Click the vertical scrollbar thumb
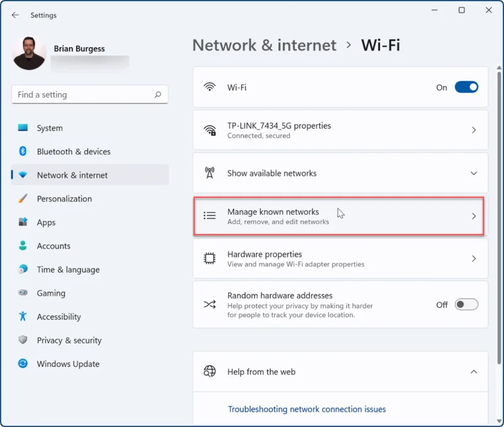This screenshot has width=504, height=427. [x=499, y=218]
